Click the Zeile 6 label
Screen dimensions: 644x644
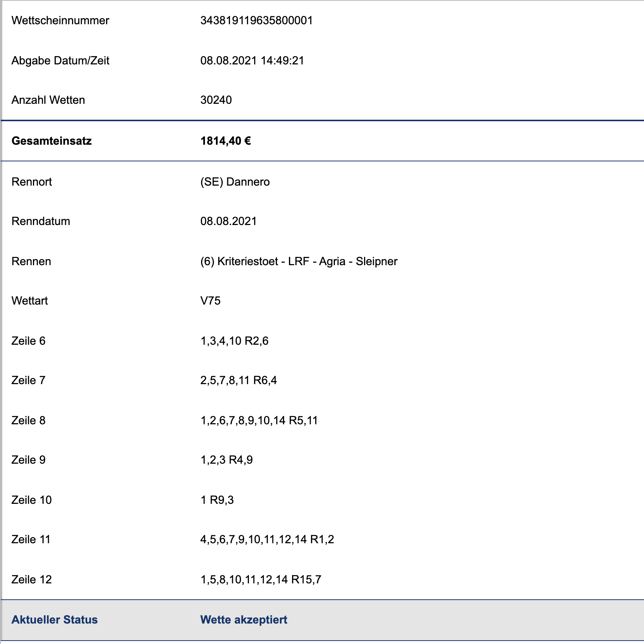(x=28, y=341)
